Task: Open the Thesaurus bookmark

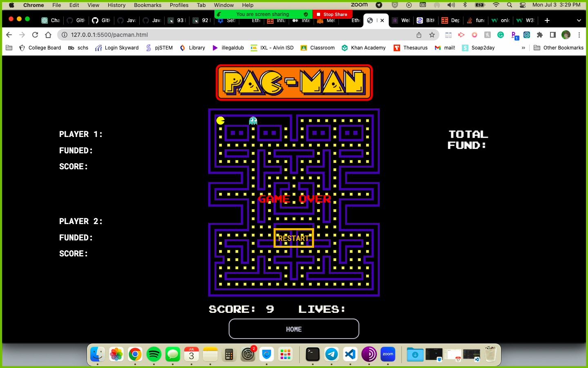Action: pyautogui.click(x=411, y=48)
